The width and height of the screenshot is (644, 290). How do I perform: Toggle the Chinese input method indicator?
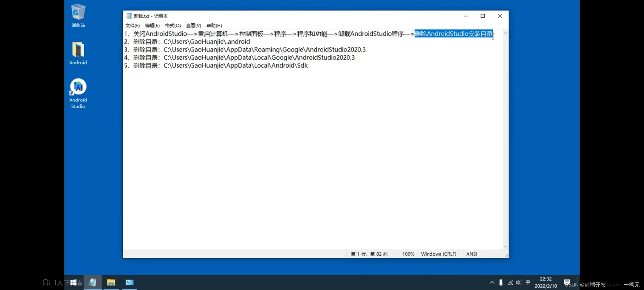[x=528, y=282]
